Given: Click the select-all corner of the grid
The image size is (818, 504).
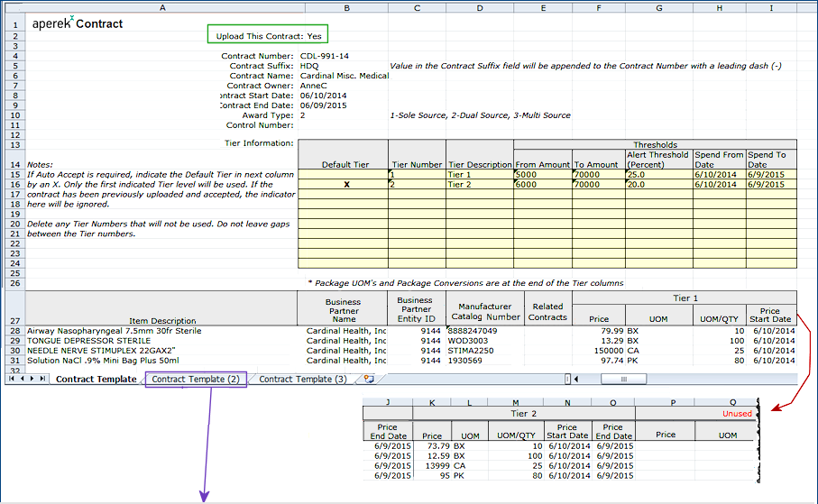Looking at the screenshot, I should [x=14, y=7].
